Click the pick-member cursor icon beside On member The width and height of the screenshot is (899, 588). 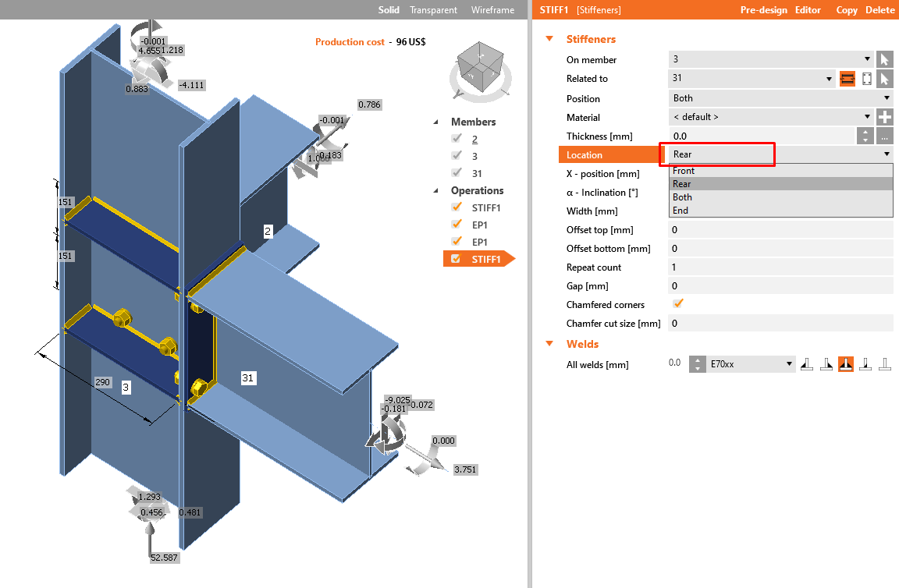(886, 58)
